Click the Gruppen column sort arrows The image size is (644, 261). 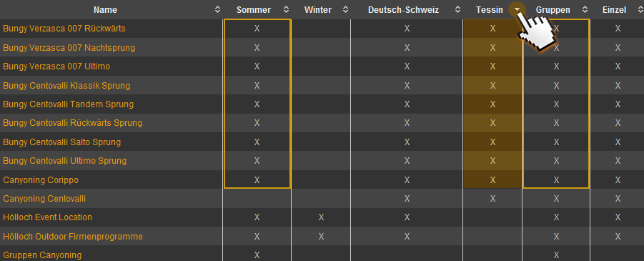point(585,10)
